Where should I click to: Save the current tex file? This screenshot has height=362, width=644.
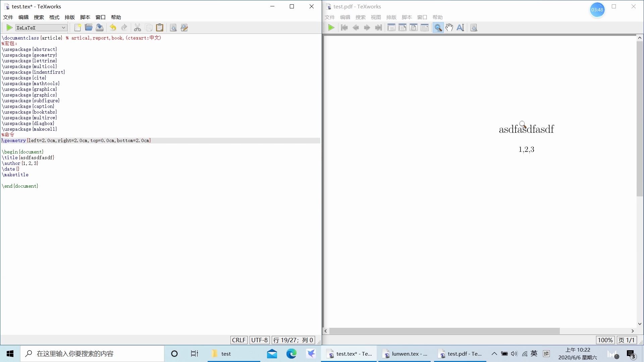click(x=100, y=28)
